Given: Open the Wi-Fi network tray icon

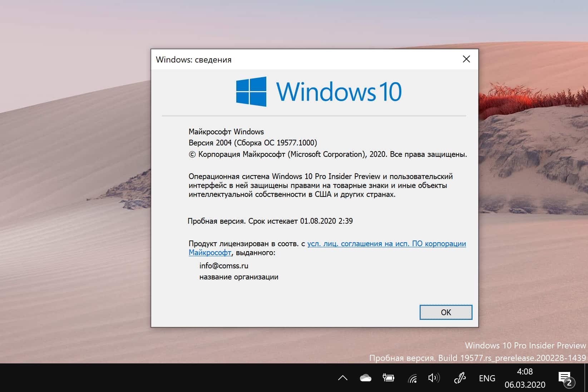Looking at the screenshot, I should [x=412, y=378].
